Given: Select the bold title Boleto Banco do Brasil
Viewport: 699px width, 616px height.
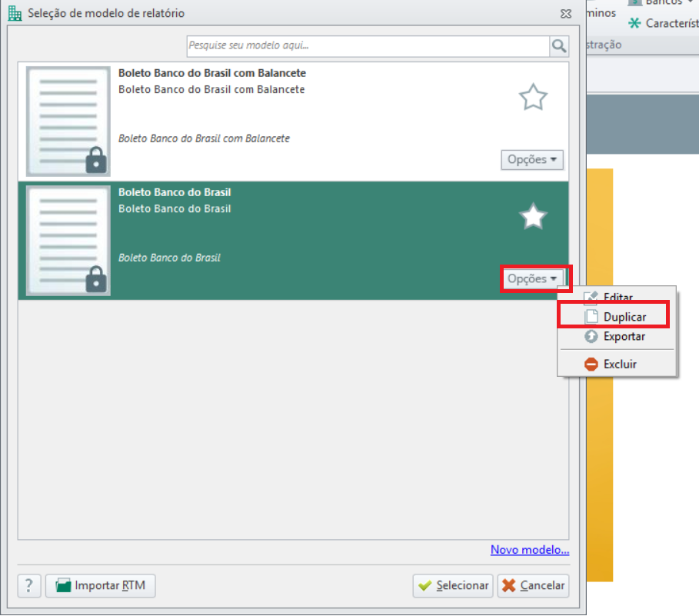Looking at the screenshot, I should (175, 192).
